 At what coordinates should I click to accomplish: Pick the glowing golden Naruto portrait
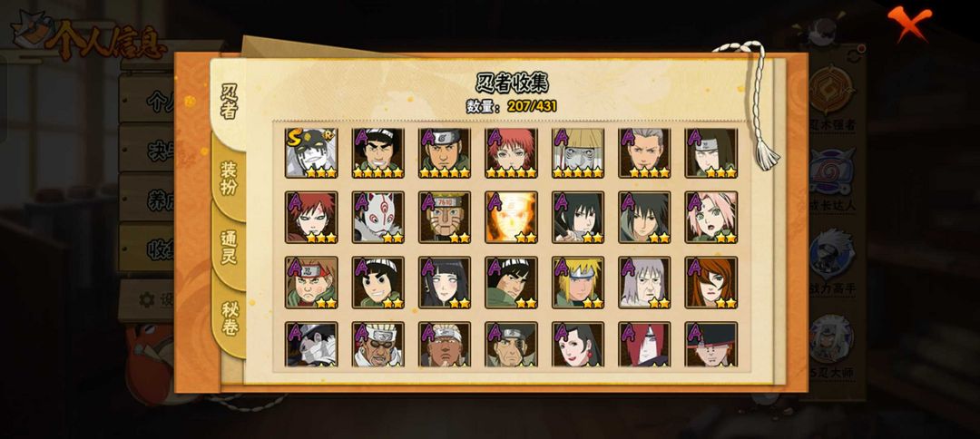(x=511, y=218)
